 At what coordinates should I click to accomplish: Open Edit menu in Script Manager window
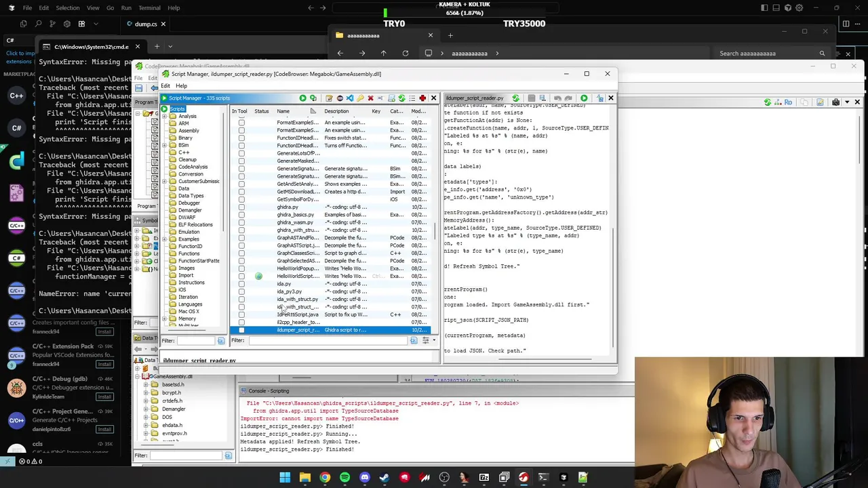(x=165, y=86)
